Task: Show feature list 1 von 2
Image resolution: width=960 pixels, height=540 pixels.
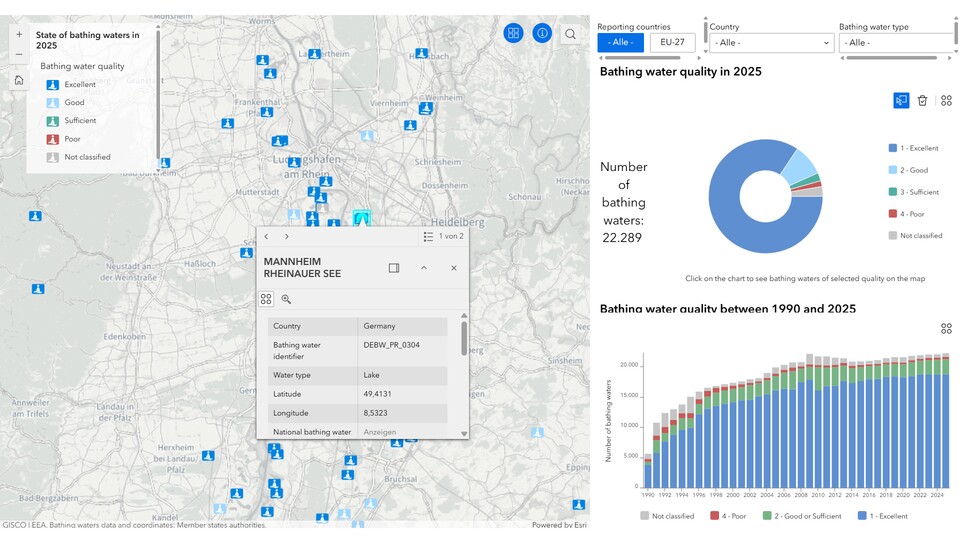Action: (x=444, y=236)
